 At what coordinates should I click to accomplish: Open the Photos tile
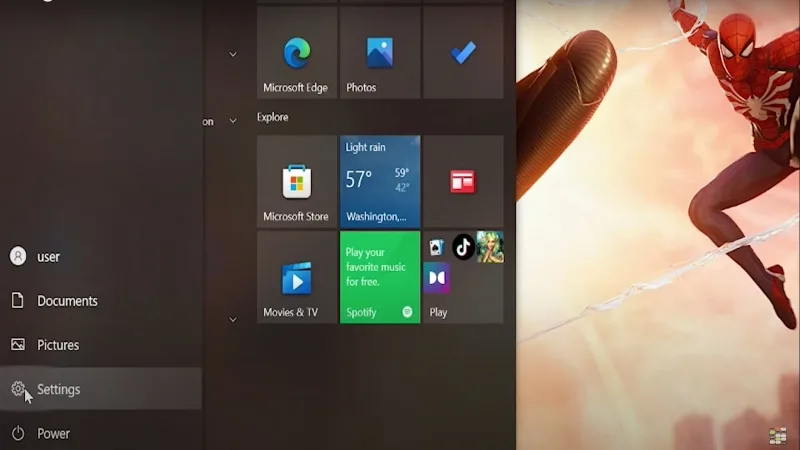tap(380, 53)
